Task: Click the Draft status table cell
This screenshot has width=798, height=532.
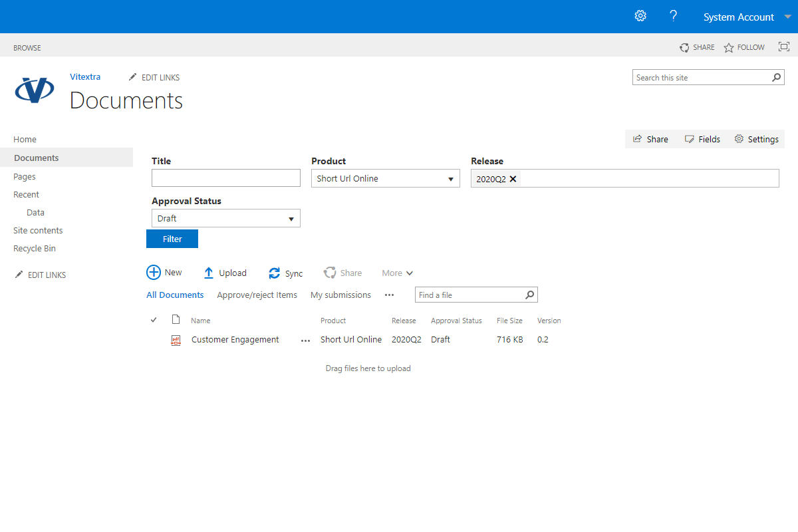Action: tap(440, 340)
